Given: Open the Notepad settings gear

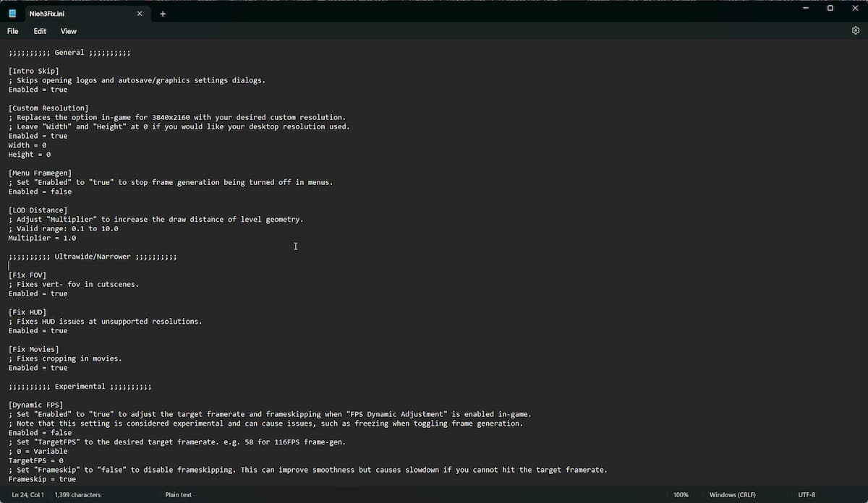Looking at the screenshot, I should (x=856, y=31).
